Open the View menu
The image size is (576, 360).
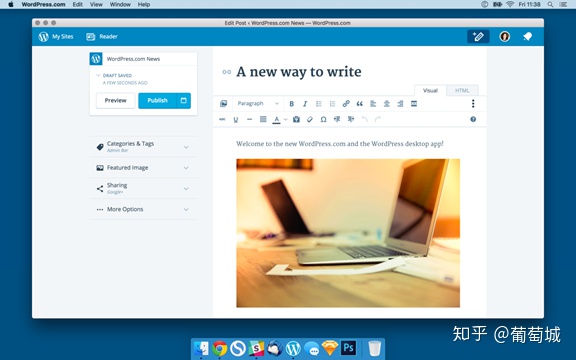point(96,4)
